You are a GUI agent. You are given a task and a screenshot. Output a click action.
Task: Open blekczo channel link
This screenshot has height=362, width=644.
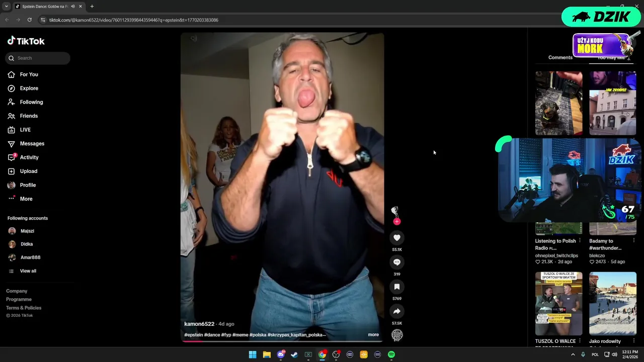[597, 256]
